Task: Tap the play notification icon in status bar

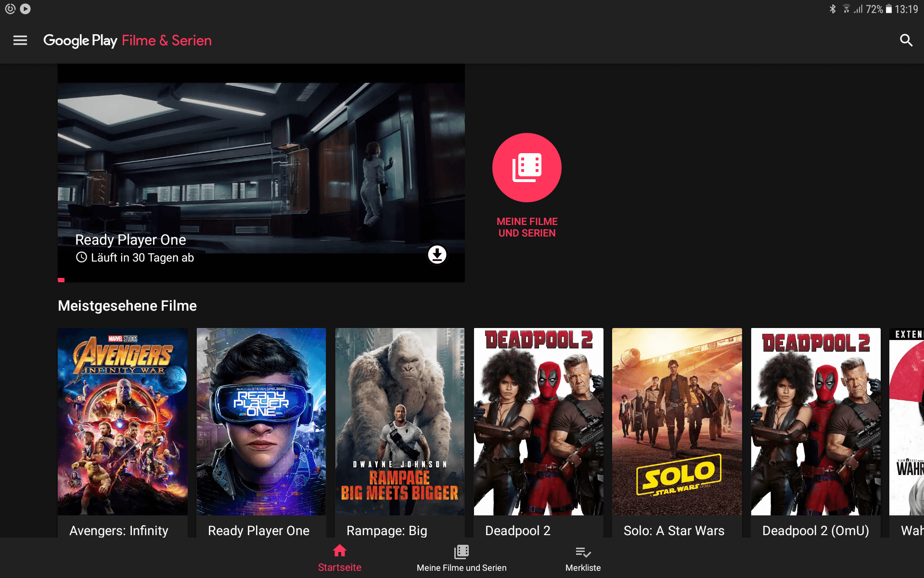Action: [x=26, y=9]
